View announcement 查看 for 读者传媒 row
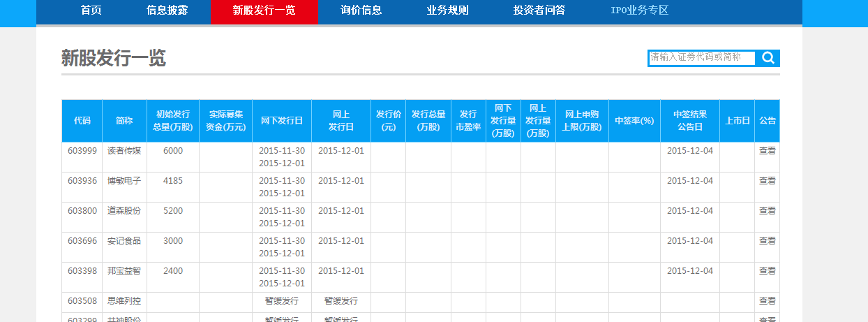The image size is (868, 322). click(768, 151)
